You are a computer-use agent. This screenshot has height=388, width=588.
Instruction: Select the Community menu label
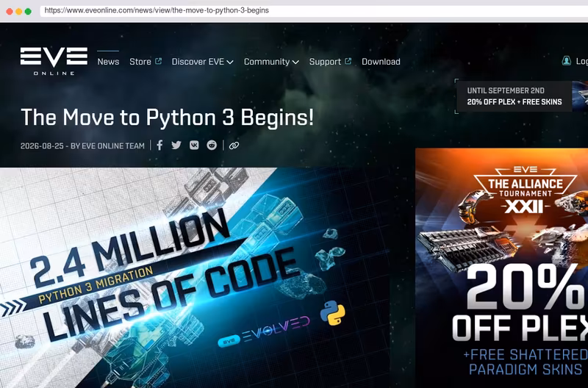[267, 62]
